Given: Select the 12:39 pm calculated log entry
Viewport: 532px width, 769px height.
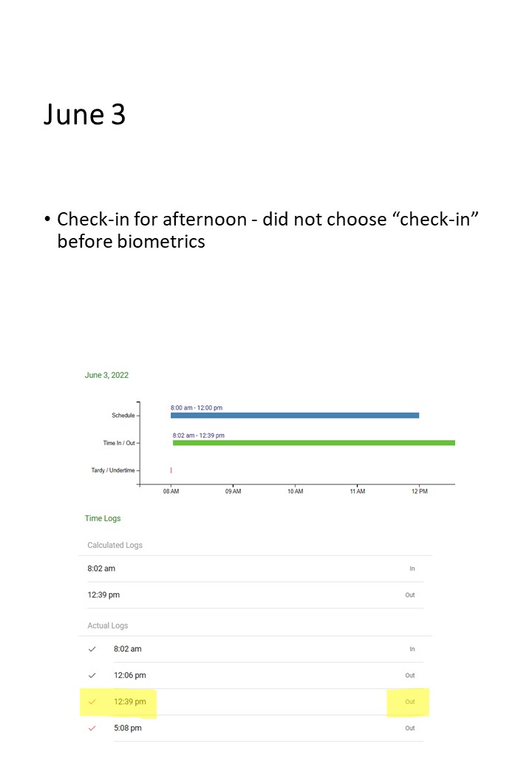Looking at the screenshot, I should coord(103,594).
